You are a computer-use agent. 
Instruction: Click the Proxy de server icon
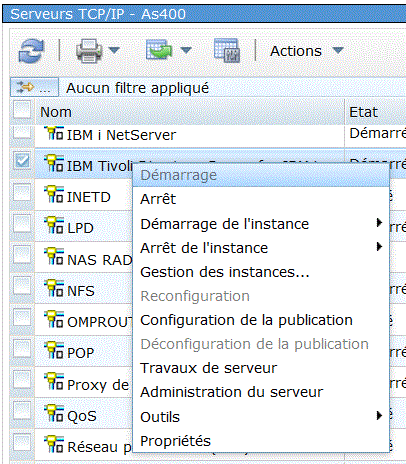pos(54,382)
